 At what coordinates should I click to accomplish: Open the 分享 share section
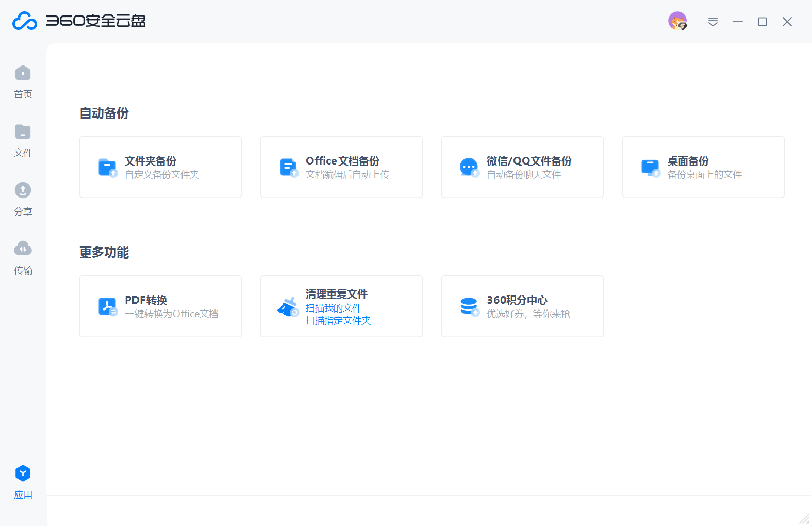click(x=23, y=191)
